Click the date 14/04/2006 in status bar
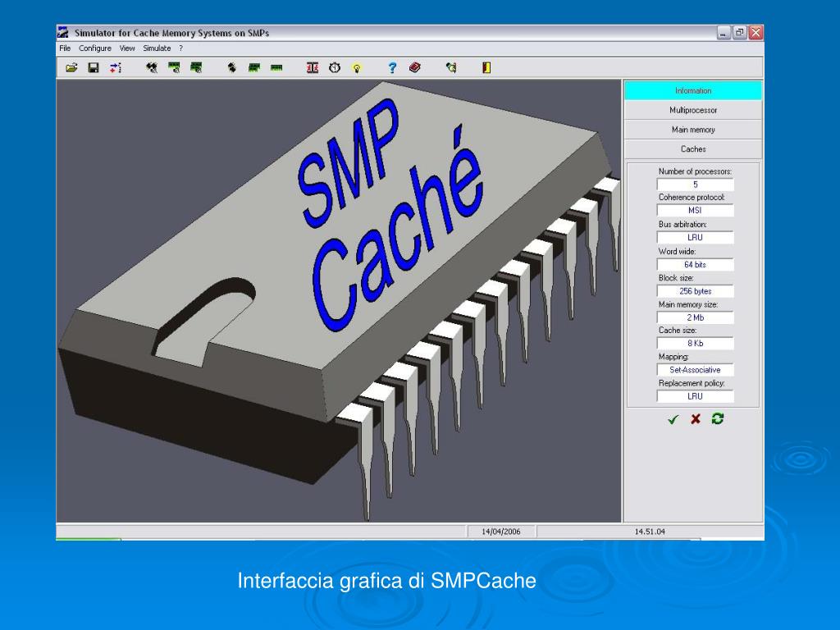Screen dimensions: 840x630 (x=501, y=532)
